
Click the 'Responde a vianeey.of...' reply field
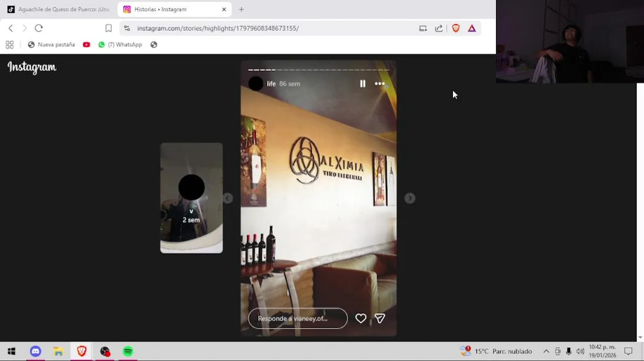coord(297,318)
